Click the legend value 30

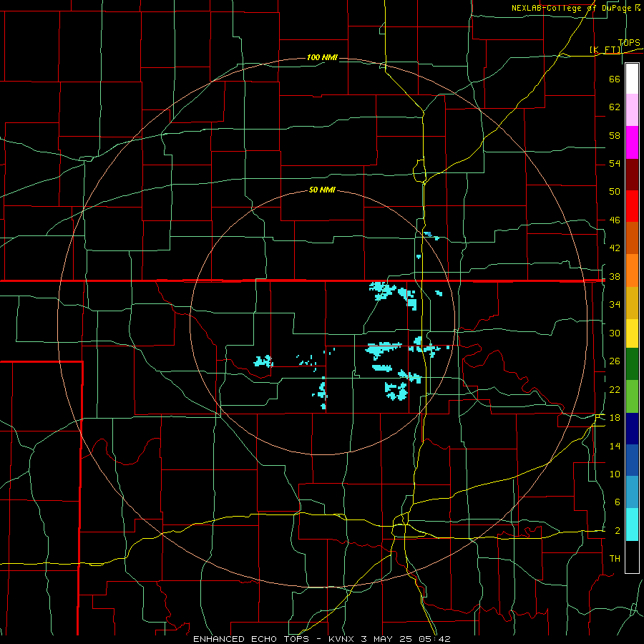tap(615, 333)
